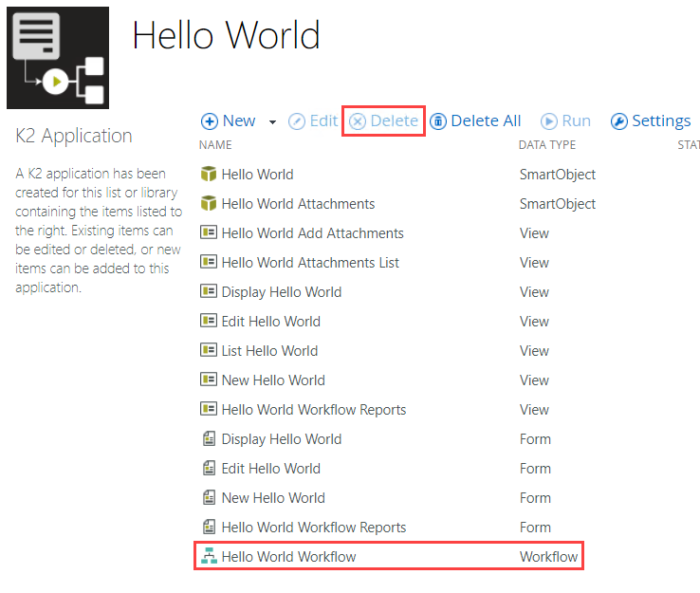Select the New Hello World form item
The image size is (700, 593).
coord(272,498)
